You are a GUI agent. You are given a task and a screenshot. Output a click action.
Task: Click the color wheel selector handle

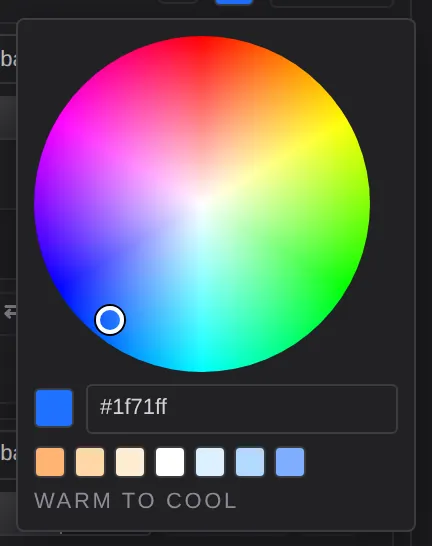click(x=110, y=320)
